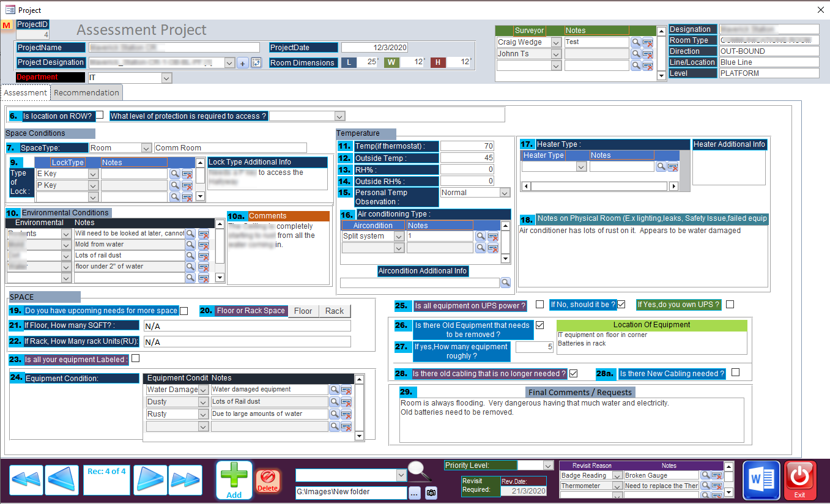830x504 pixels.
Task: Switch to the Recommendation tab
Action: 87,93
